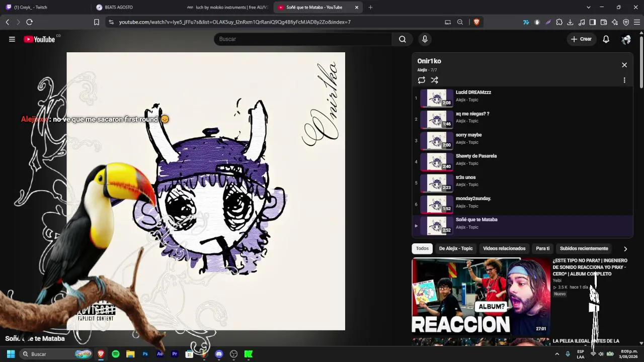Show hidden system tray icons
The image size is (644, 362).
pos(557,354)
